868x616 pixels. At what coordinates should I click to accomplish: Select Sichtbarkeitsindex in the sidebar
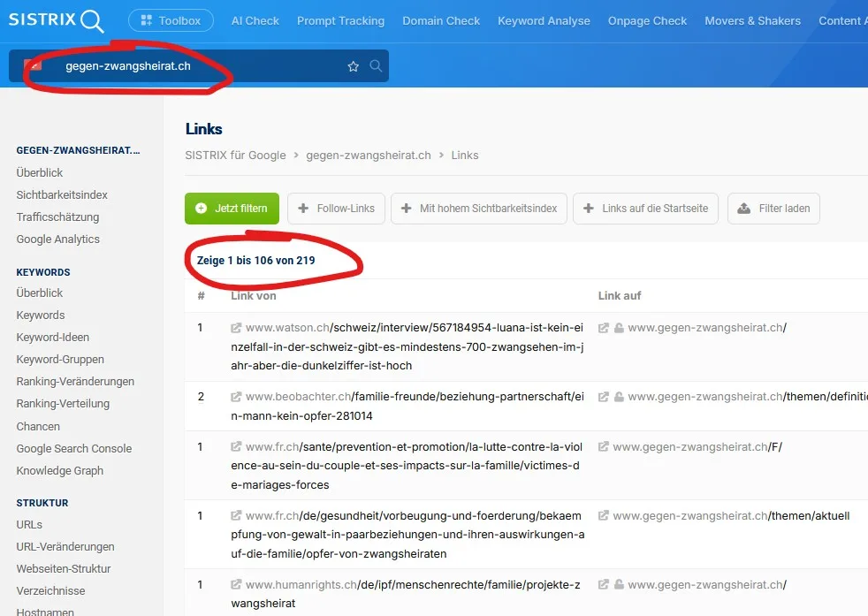(x=62, y=194)
